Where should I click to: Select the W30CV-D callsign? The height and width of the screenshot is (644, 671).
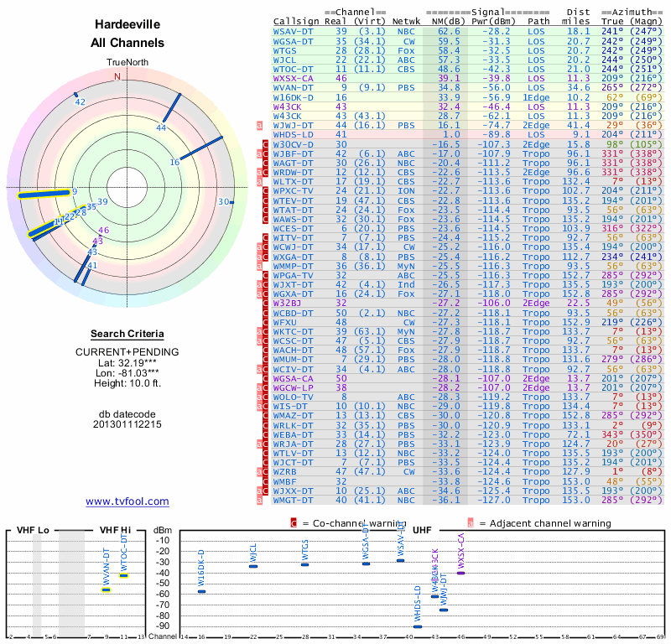pos(293,144)
